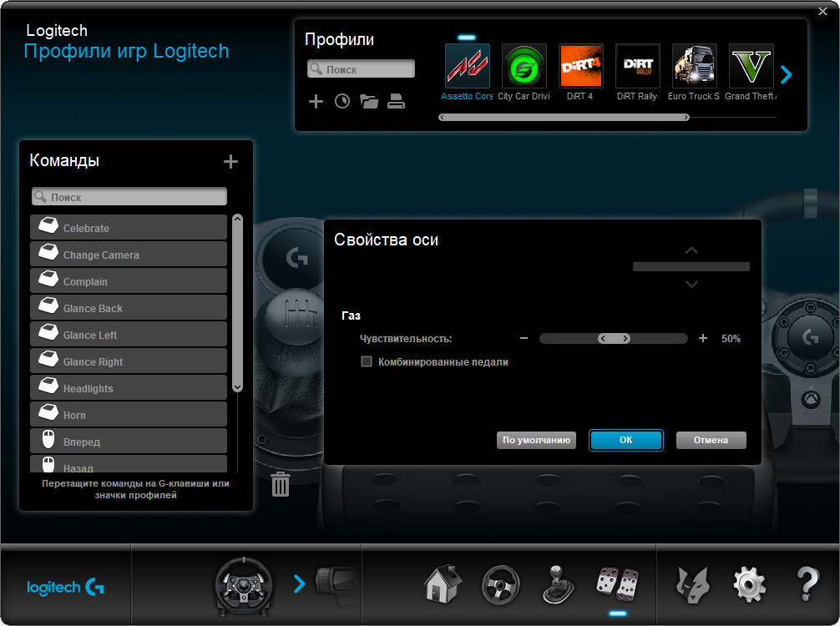The width and height of the screenshot is (840, 626).
Task: Click the up chevron in axis properties
Action: [691, 250]
